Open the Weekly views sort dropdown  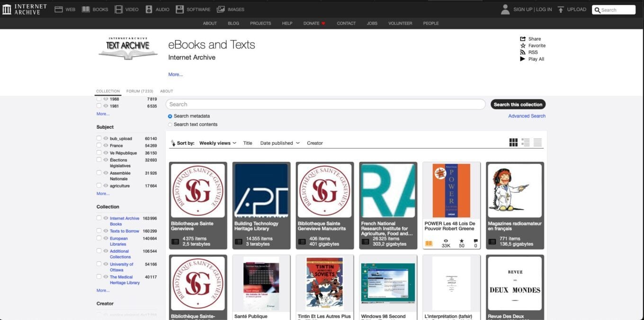click(218, 143)
